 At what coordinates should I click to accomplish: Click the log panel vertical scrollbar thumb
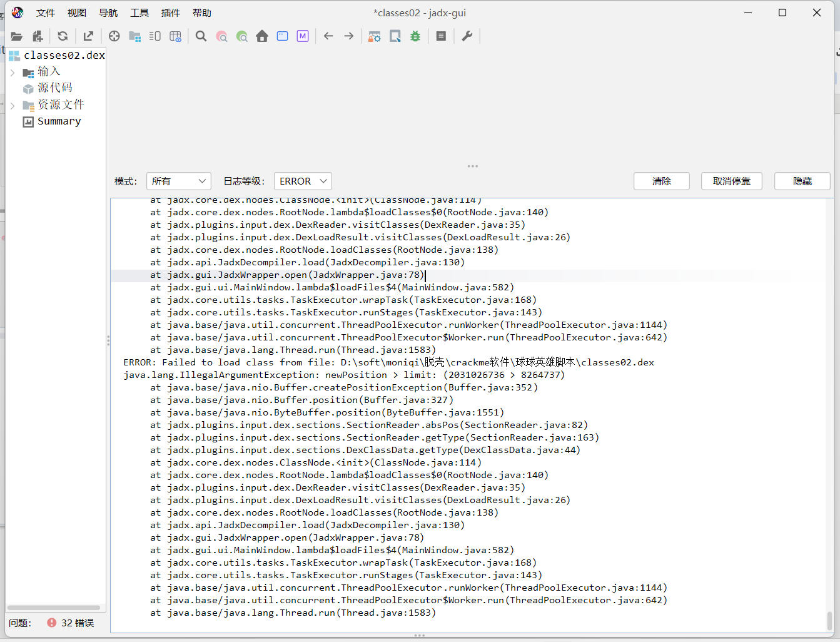click(830, 620)
